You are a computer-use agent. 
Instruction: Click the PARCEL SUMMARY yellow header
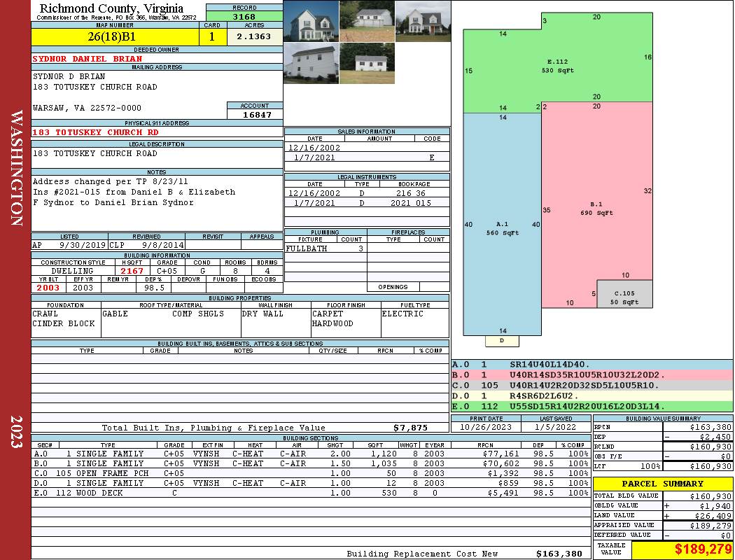(663, 484)
